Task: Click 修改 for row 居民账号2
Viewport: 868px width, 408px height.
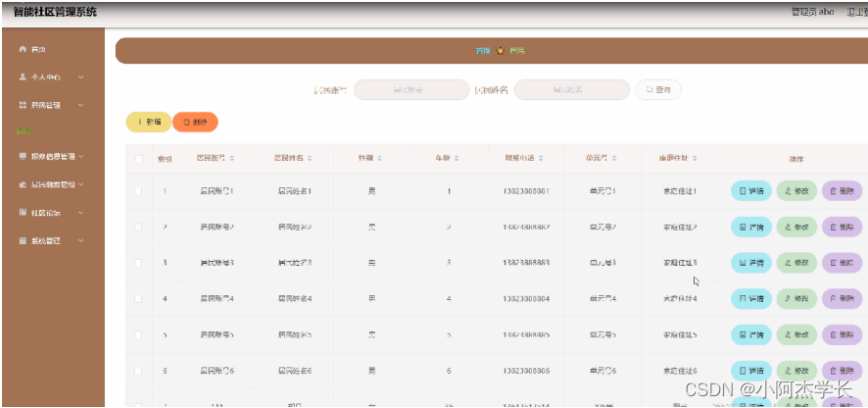Action: [796, 227]
